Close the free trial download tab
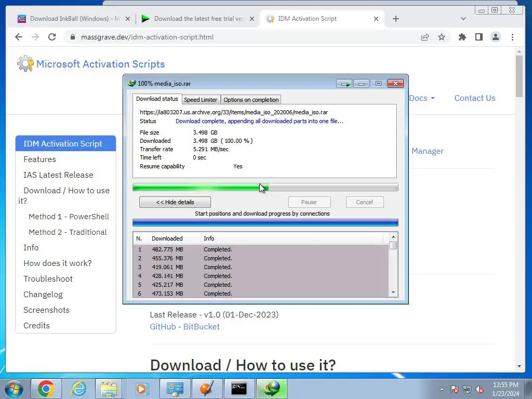Image resolution: width=532 pixels, height=399 pixels. pyautogui.click(x=252, y=19)
